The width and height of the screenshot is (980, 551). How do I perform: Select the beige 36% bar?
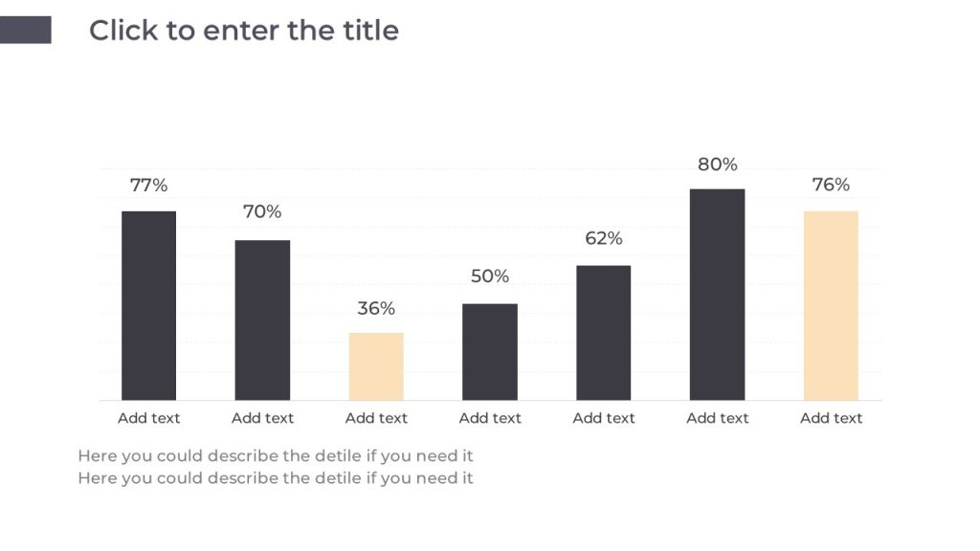coord(376,366)
